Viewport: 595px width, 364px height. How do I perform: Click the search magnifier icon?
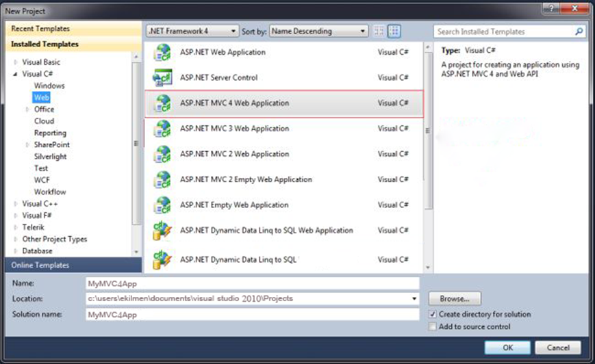point(579,31)
